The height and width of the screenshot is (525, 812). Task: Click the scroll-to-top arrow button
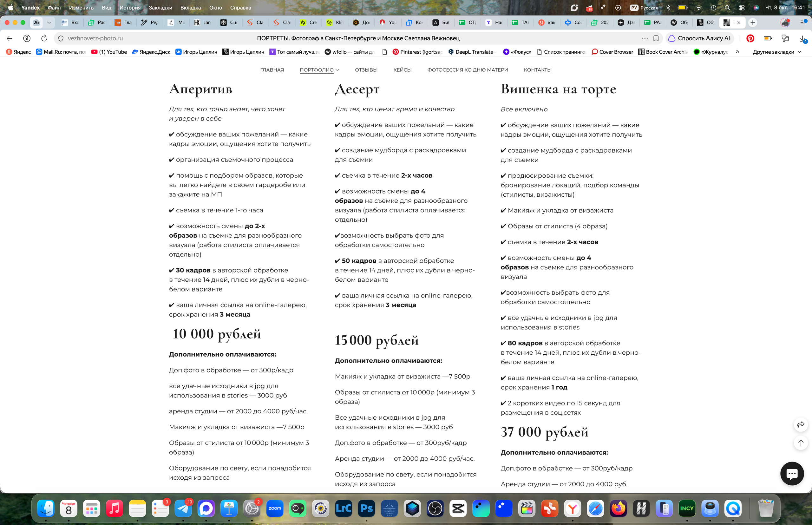800,443
